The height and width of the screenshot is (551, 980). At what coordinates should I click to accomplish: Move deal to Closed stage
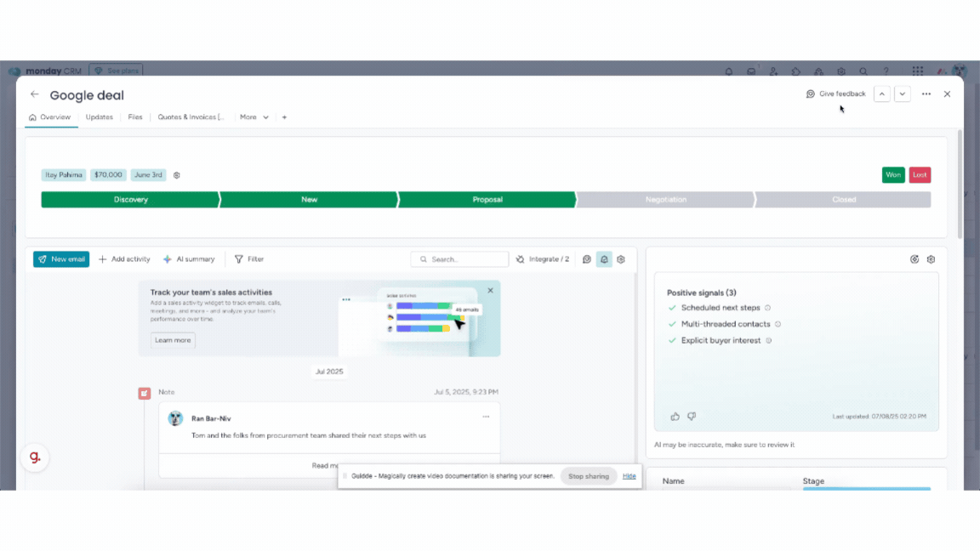tap(843, 200)
